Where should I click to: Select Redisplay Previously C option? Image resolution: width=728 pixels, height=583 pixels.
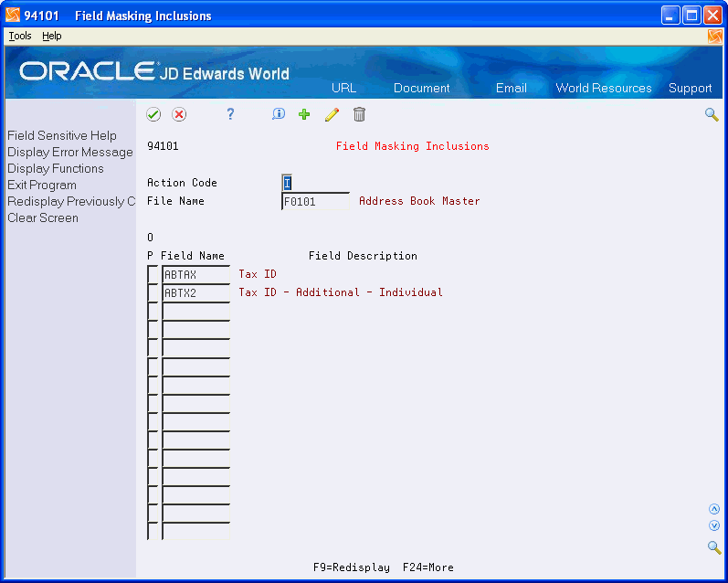point(71,202)
